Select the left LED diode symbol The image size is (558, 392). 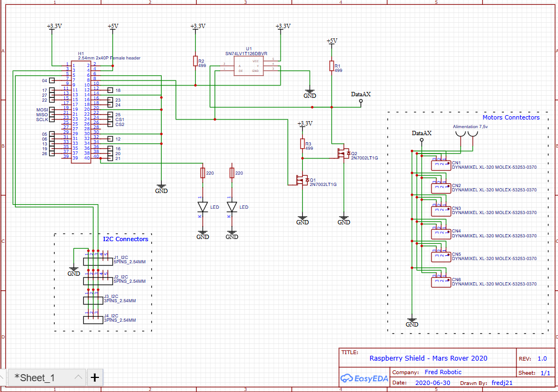pyautogui.click(x=202, y=207)
